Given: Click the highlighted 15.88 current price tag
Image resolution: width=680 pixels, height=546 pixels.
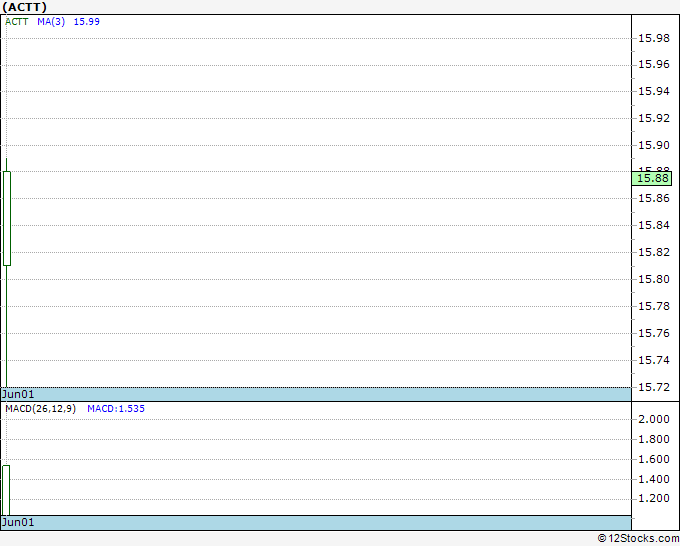Looking at the screenshot, I should click(652, 178).
